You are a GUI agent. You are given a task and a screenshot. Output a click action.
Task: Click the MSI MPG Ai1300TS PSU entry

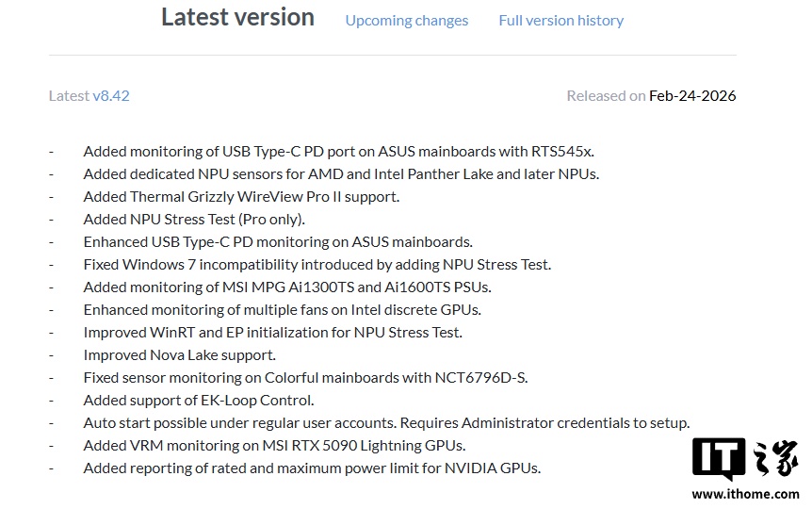[x=286, y=287]
